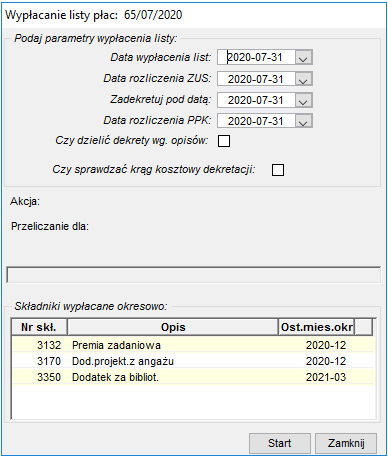Viewport: 388px width, 457px height.
Task: Open the Data rozliczenia ZUS date dropdown
Action: tap(303, 79)
